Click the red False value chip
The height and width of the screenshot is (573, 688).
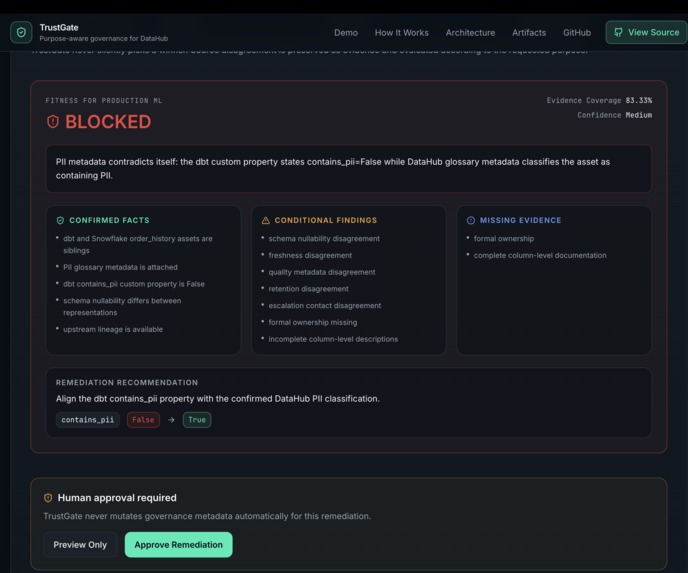click(x=143, y=420)
